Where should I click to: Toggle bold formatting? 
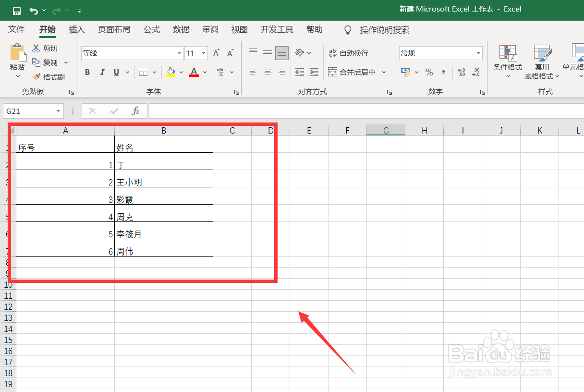87,72
